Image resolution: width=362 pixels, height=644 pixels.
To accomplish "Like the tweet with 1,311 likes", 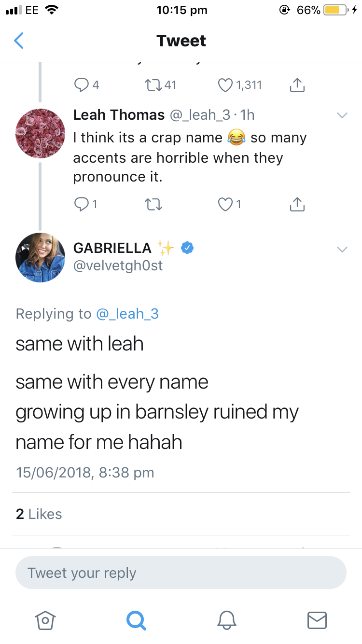I will click(240, 85).
